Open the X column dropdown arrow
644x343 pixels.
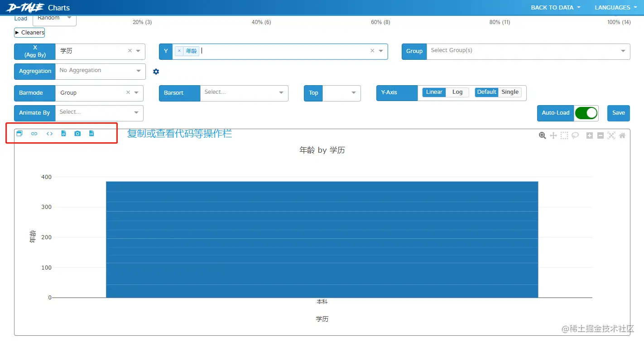click(138, 51)
